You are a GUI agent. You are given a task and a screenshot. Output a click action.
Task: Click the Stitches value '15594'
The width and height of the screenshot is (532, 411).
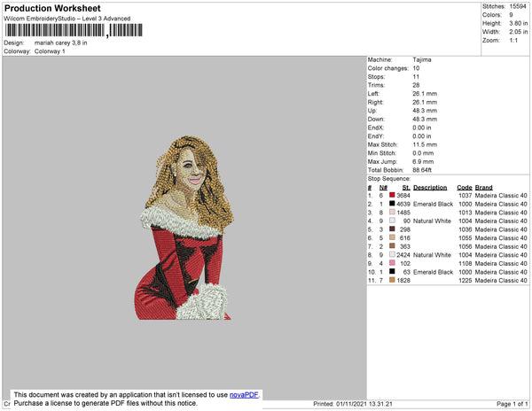pos(518,6)
